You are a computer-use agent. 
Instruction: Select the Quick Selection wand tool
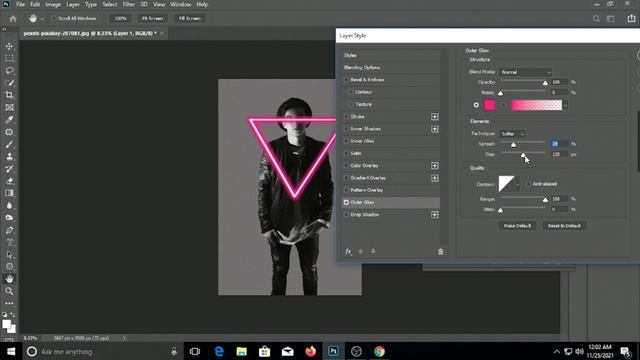click(x=9, y=83)
